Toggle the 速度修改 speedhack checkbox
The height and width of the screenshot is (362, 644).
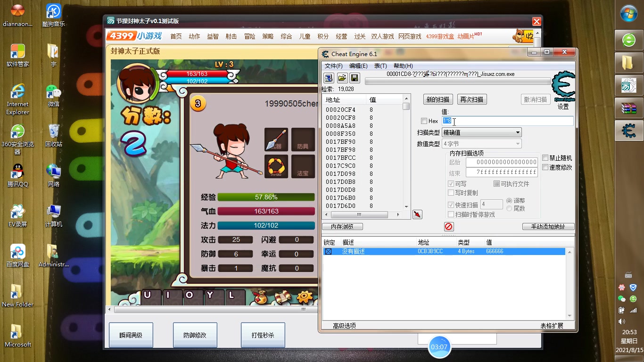tap(545, 167)
